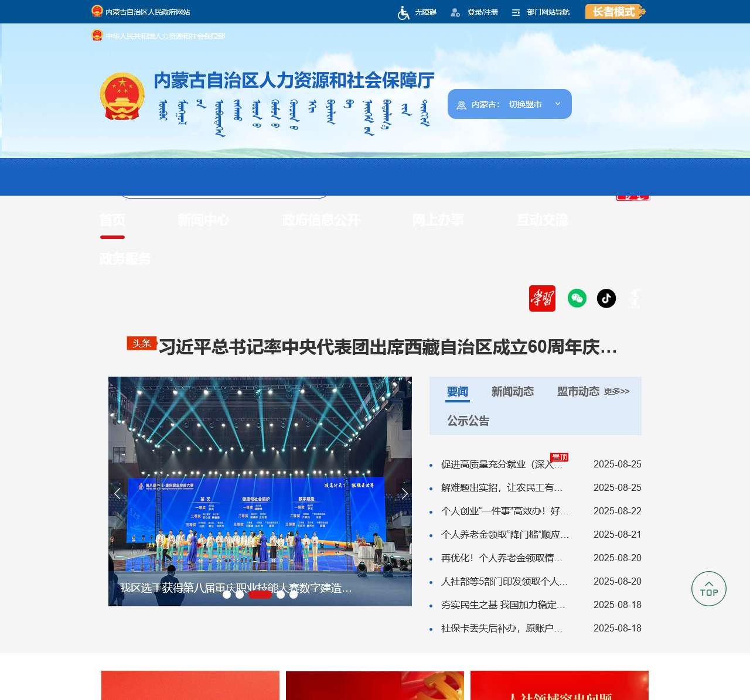The height and width of the screenshot is (700, 750).
Task: Click the login/register user icon
Action: click(455, 12)
